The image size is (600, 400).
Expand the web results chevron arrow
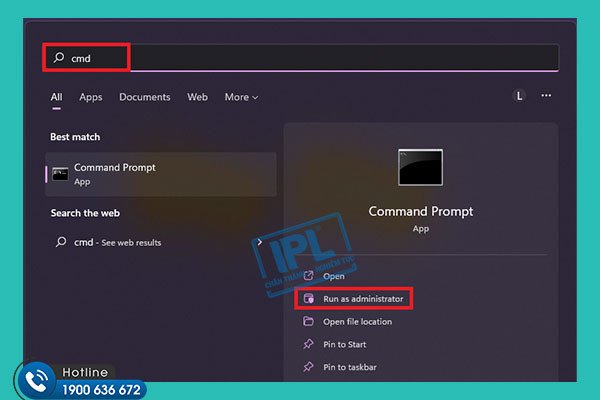tap(260, 242)
